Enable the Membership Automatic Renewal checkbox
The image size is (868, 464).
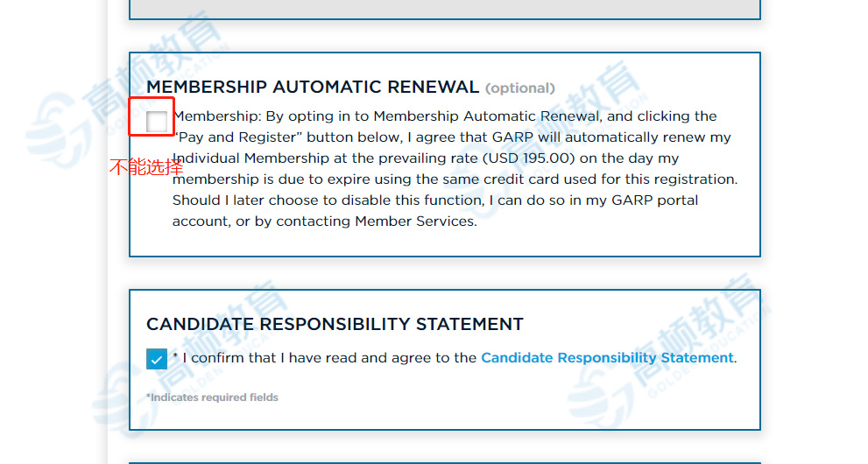pos(157,122)
